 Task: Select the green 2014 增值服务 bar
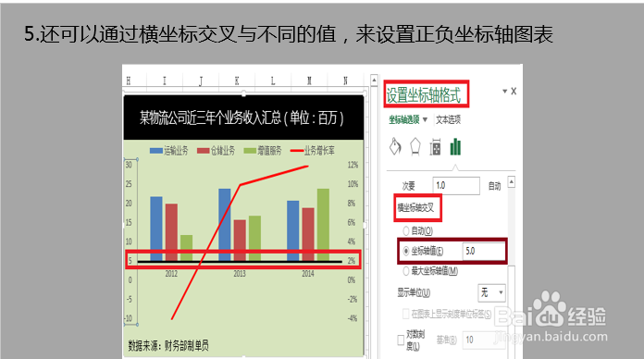point(323,225)
